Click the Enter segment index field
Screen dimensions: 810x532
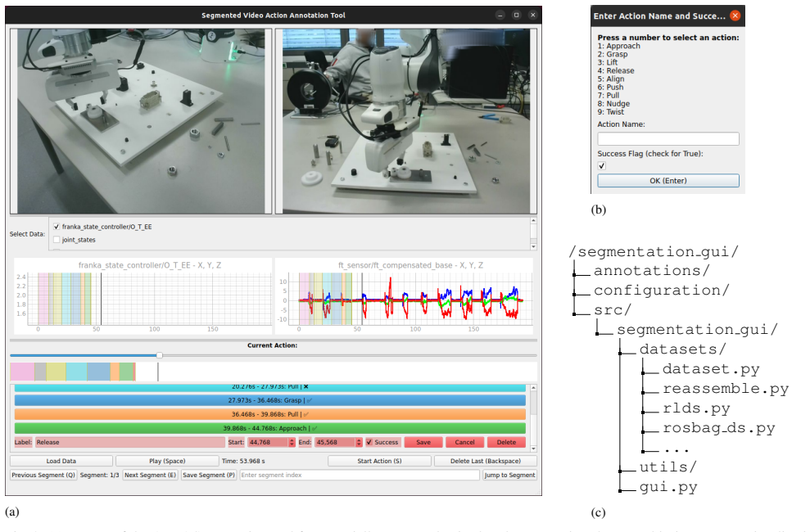tap(360, 475)
